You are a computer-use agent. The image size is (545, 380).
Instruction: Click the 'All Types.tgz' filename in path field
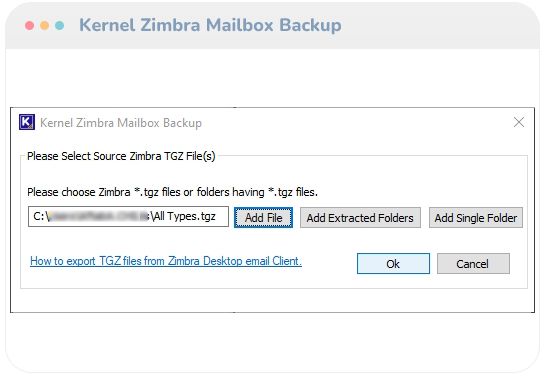point(184,216)
